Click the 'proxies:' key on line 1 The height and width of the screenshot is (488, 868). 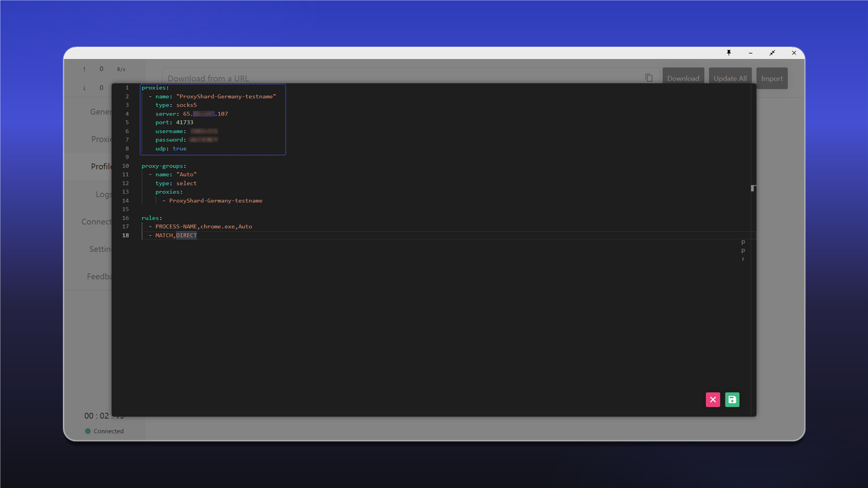[x=155, y=88]
